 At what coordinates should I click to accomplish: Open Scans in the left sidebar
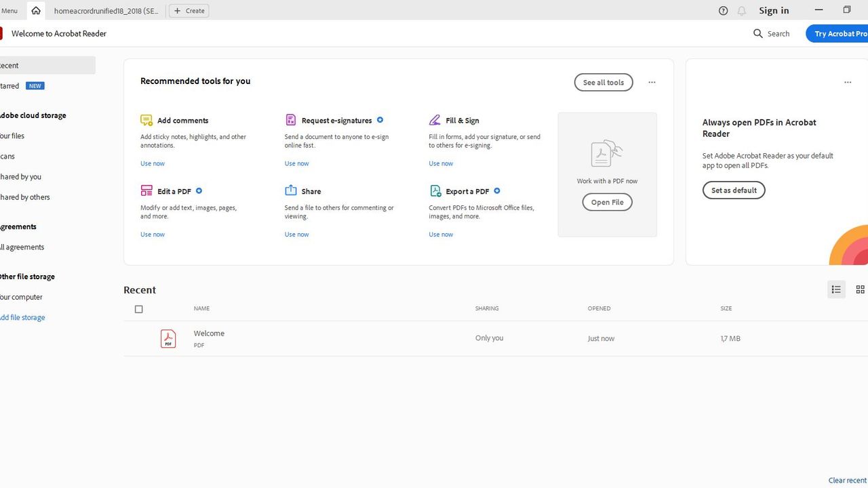[7, 156]
